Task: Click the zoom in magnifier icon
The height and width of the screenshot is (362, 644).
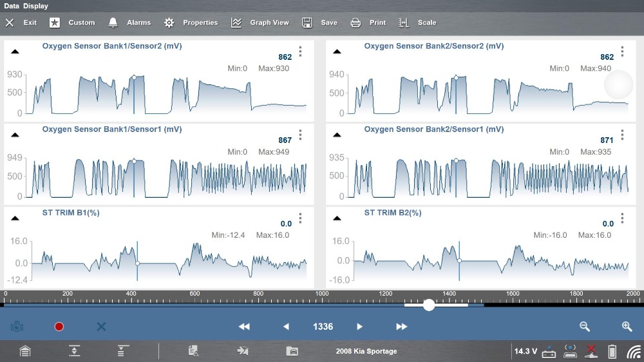Action: pyautogui.click(x=627, y=327)
